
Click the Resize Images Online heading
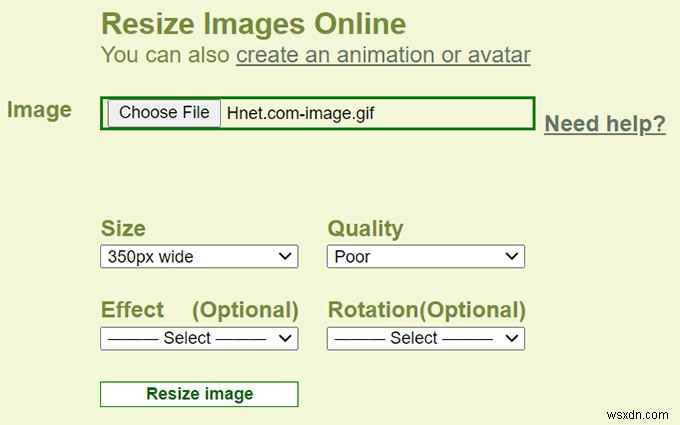click(x=254, y=23)
